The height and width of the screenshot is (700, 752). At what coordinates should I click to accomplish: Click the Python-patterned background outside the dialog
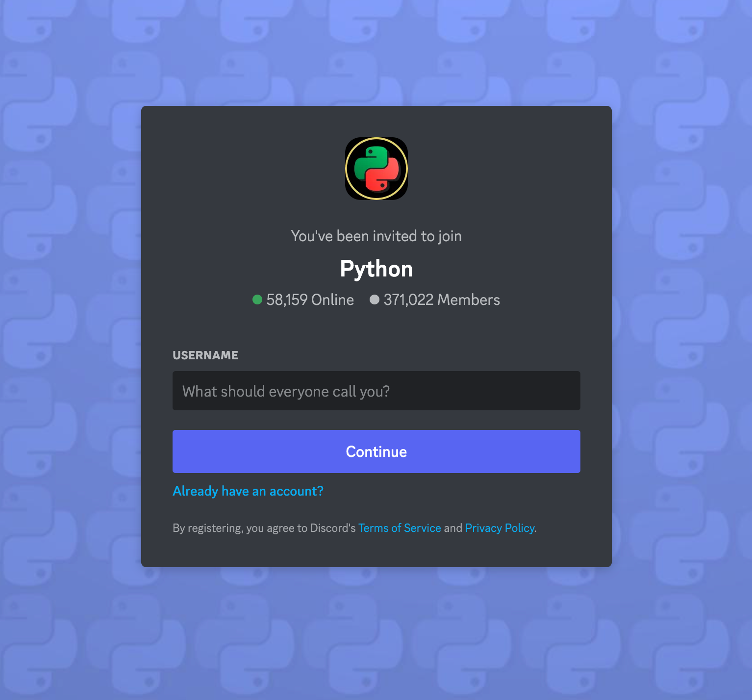coord(69,343)
